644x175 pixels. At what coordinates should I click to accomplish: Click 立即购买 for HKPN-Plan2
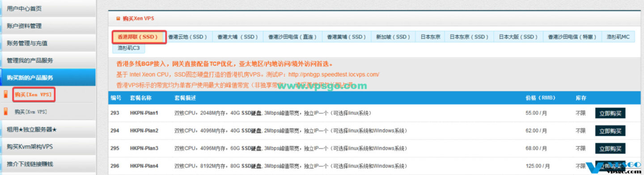click(x=610, y=131)
